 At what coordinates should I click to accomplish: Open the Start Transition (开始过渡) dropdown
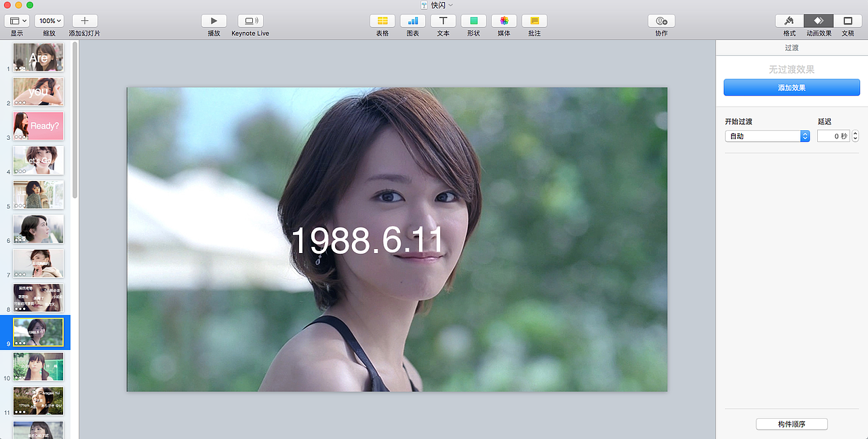pyautogui.click(x=767, y=136)
